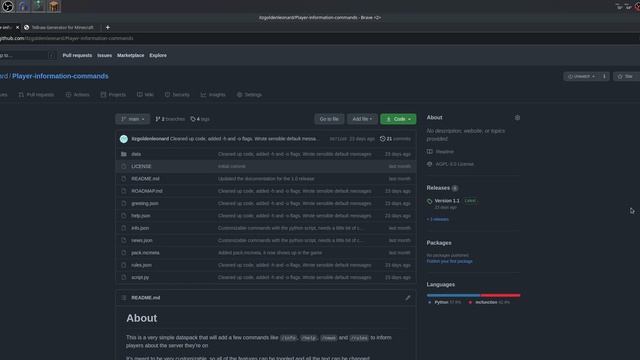
Task: Open the Releases heading link
Action: pos(438,188)
